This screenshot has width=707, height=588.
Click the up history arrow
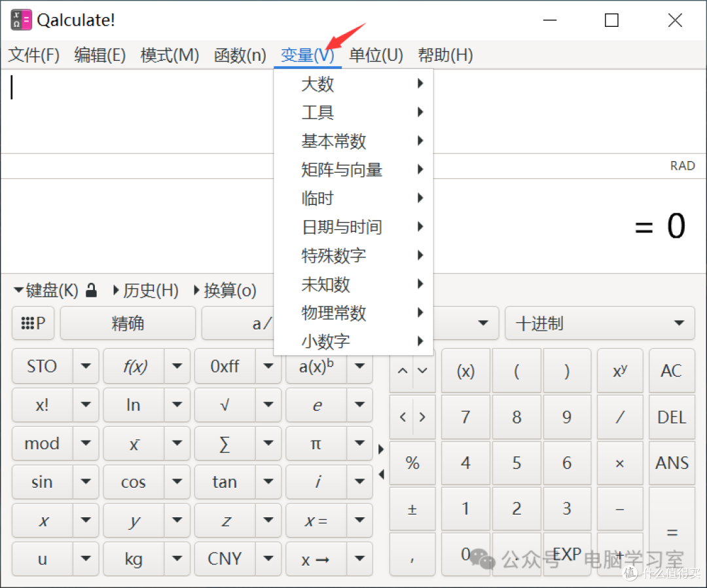(402, 371)
